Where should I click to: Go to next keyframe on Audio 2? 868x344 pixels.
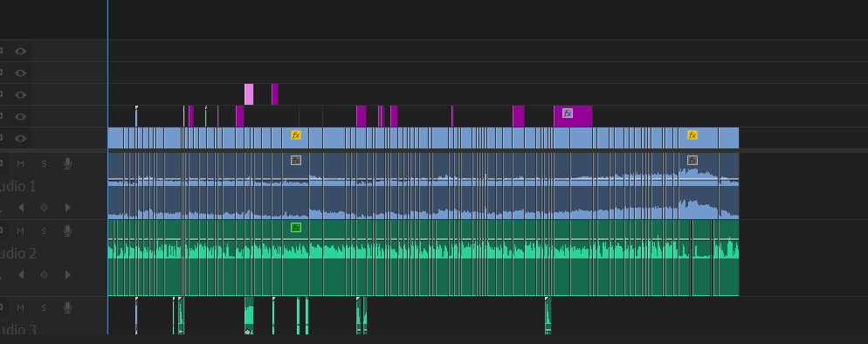[68, 274]
